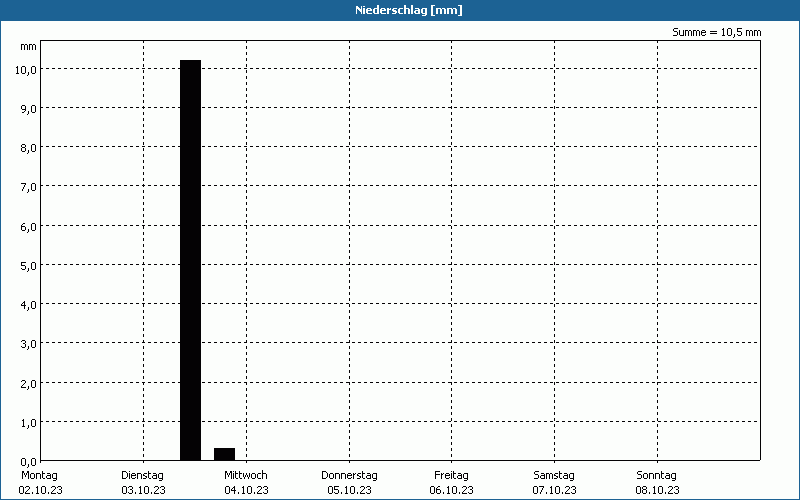This screenshot has width=800, height=500.
Task: Click the 'Montag' day label
Action: (39, 476)
